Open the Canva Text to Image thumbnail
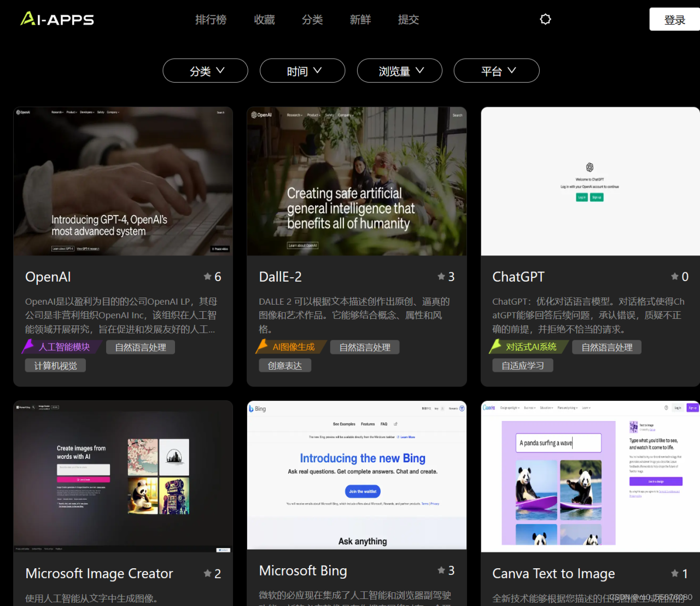Screen dimensions: 700x606 point(591,477)
